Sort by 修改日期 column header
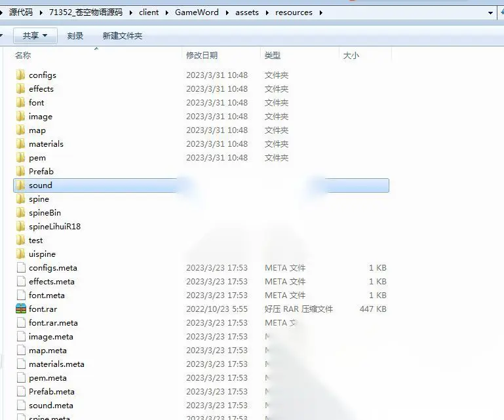504x420 pixels. pyautogui.click(x=202, y=55)
